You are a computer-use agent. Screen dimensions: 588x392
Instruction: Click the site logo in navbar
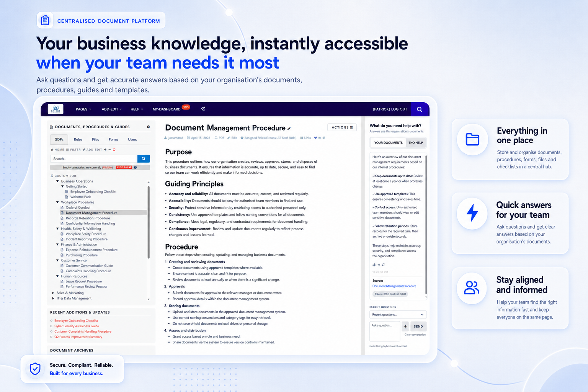[56, 109]
